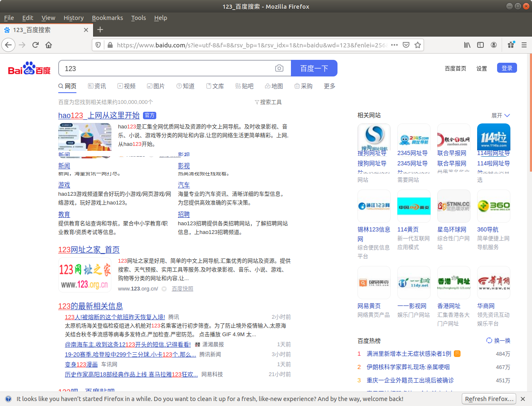Image resolution: width=532 pixels, height=406 pixels.
Task: Reload the current page
Action: tap(35, 45)
